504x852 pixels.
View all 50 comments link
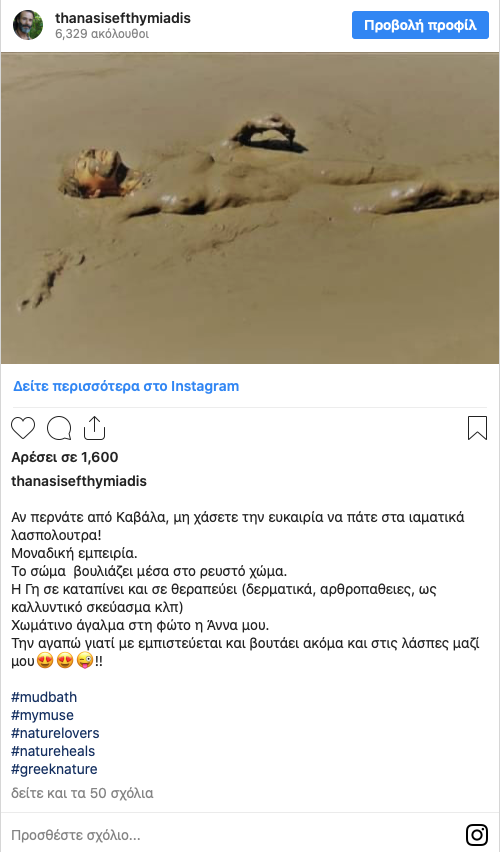(82, 793)
